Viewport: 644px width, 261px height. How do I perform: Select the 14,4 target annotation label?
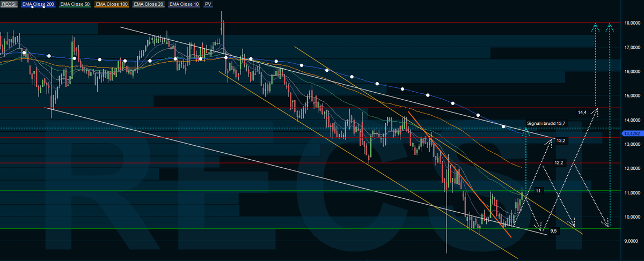(583, 113)
